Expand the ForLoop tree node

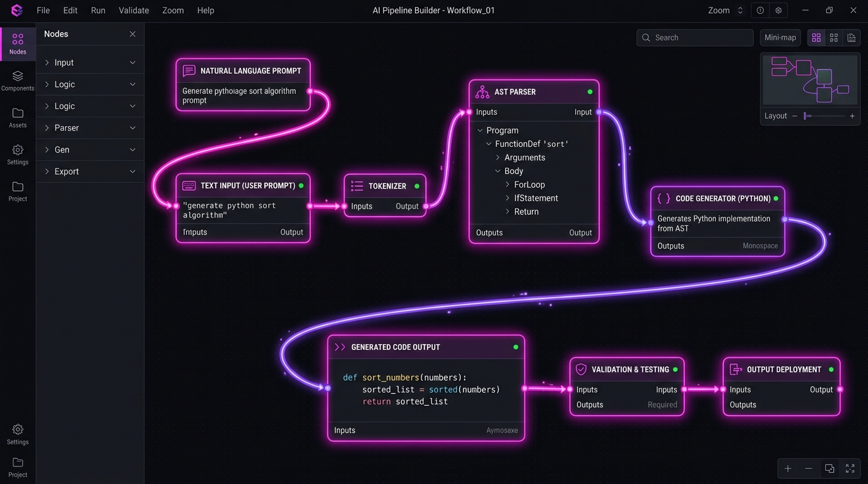pos(508,185)
